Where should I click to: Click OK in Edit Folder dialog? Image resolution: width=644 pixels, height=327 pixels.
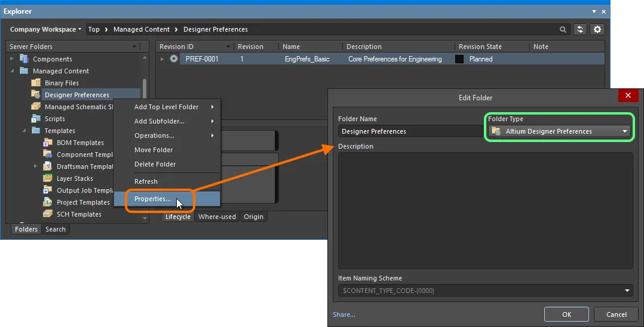tap(566, 314)
